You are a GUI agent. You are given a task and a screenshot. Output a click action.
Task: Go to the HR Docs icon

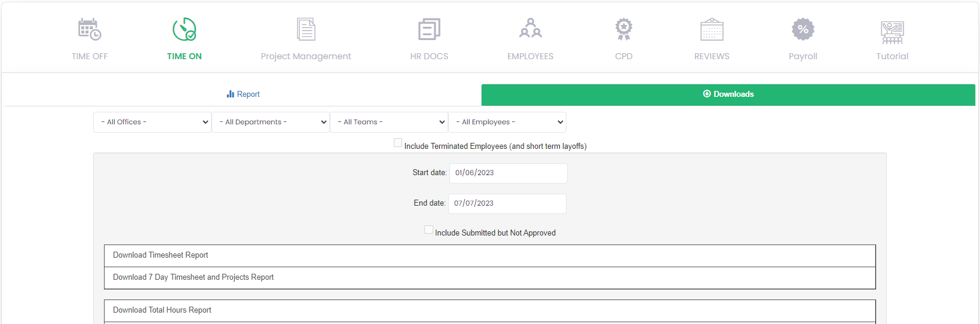(x=429, y=29)
